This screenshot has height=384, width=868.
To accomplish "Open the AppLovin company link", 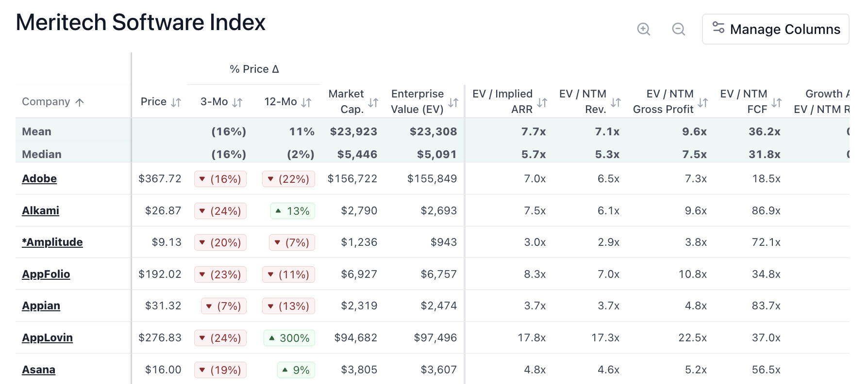I will coord(47,337).
